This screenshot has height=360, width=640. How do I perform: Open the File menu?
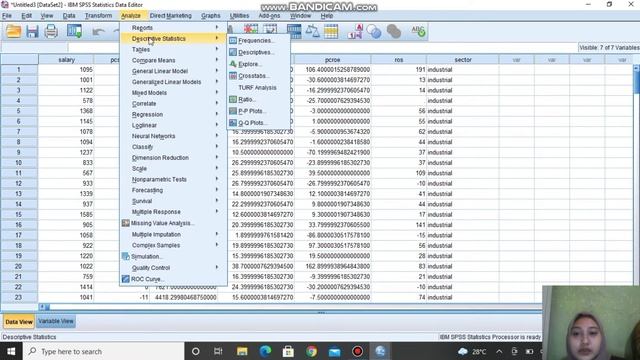point(7,16)
